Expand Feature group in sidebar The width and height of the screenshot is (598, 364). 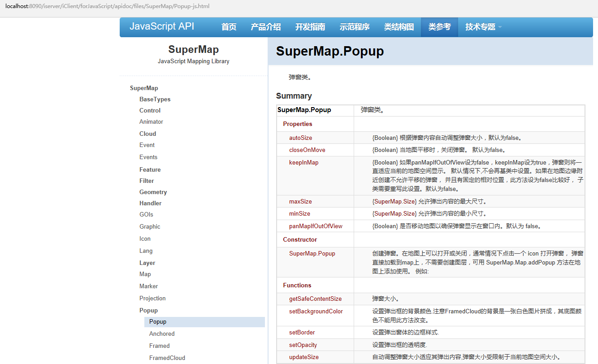click(150, 170)
